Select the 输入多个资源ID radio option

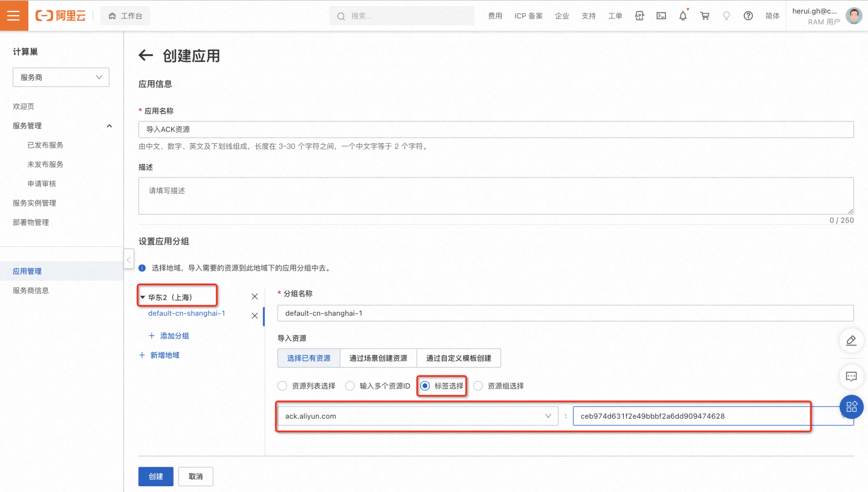point(350,386)
